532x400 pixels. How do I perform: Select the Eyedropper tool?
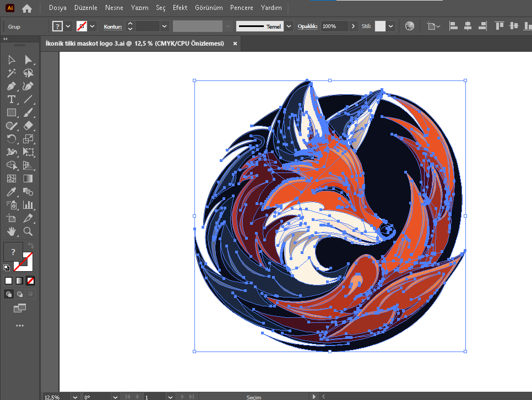12,192
